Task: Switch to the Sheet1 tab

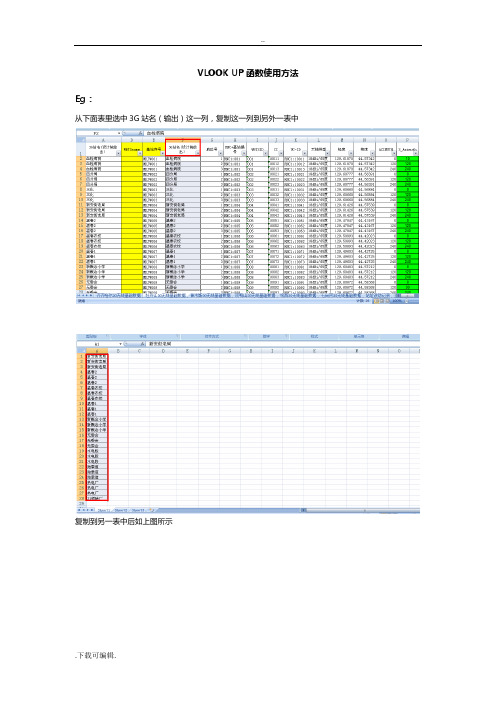Action: pyautogui.click(x=104, y=510)
